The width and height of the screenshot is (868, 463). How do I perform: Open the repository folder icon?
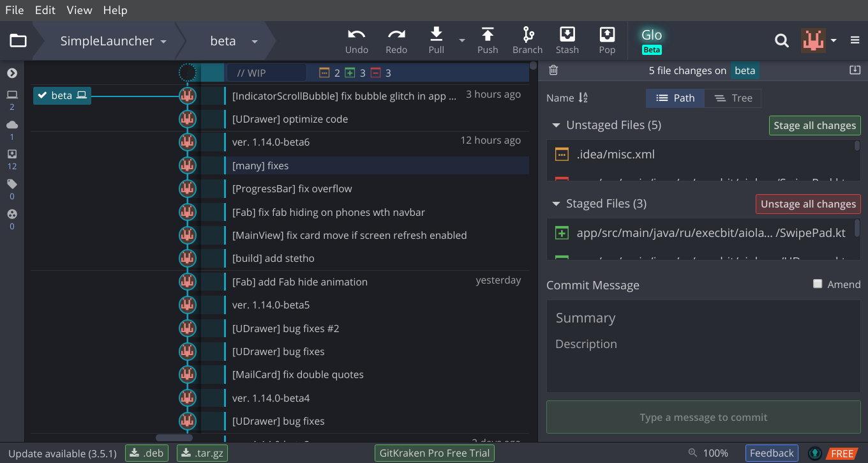(x=18, y=41)
